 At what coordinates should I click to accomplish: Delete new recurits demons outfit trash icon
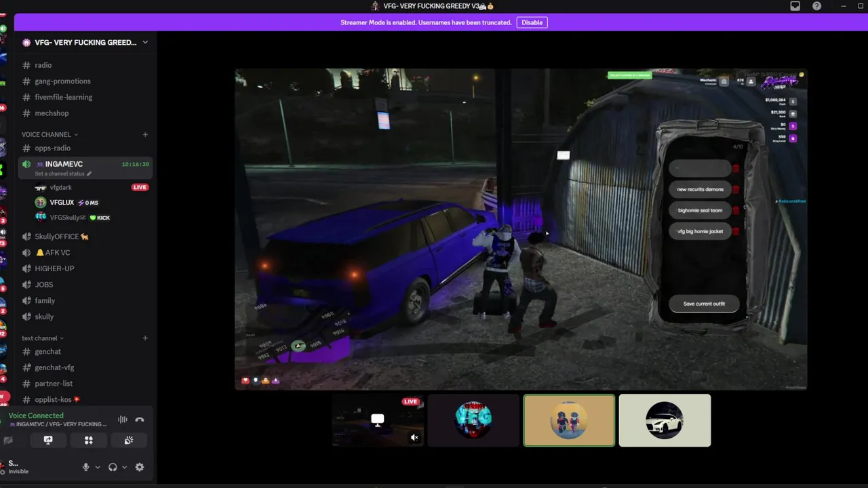pyautogui.click(x=736, y=189)
